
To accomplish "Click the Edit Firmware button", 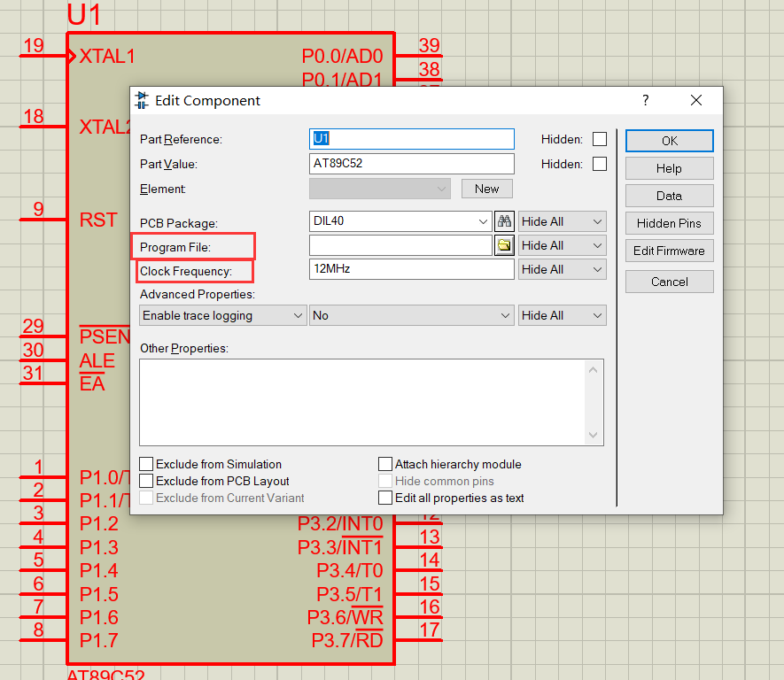I will [x=669, y=251].
